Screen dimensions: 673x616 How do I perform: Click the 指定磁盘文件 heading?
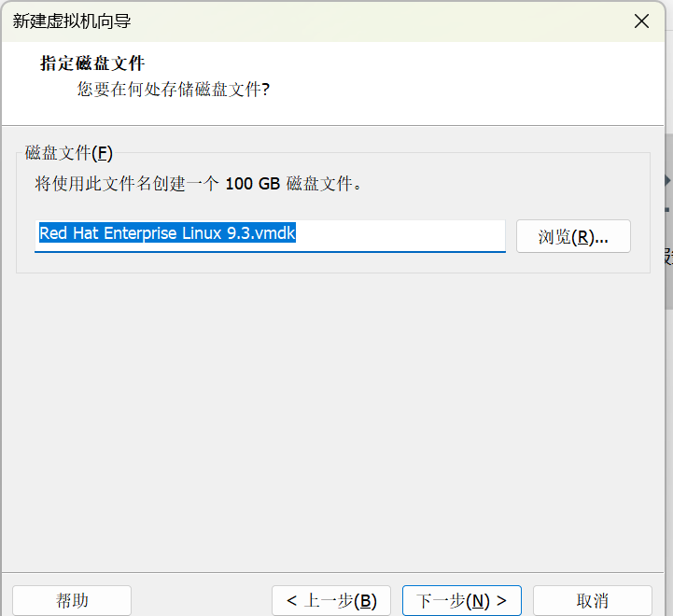click(x=92, y=63)
